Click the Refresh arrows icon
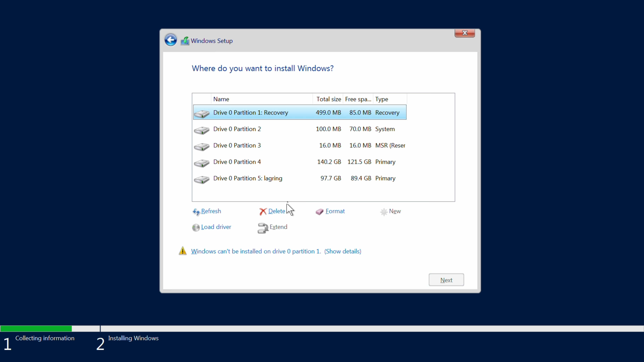 (x=196, y=212)
